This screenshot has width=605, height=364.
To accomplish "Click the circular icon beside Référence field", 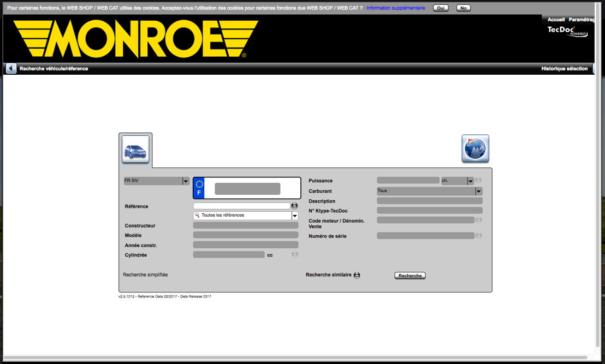I will pyautogui.click(x=294, y=206).
